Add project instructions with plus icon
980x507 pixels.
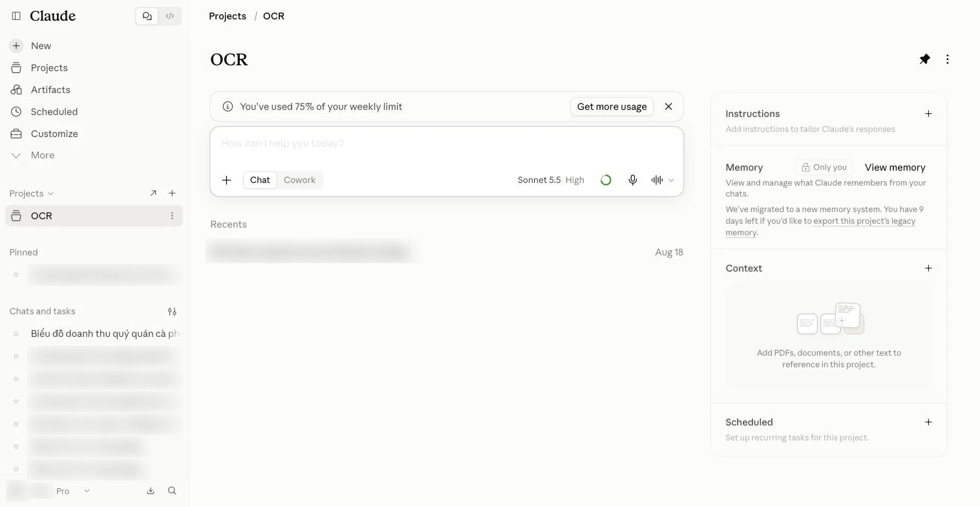(928, 114)
